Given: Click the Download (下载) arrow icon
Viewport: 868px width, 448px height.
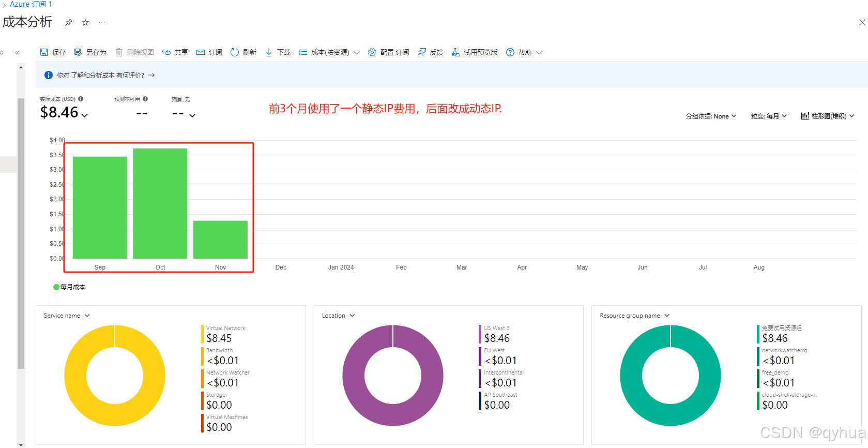Looking at the screenshot, I should tap(269, 52).
